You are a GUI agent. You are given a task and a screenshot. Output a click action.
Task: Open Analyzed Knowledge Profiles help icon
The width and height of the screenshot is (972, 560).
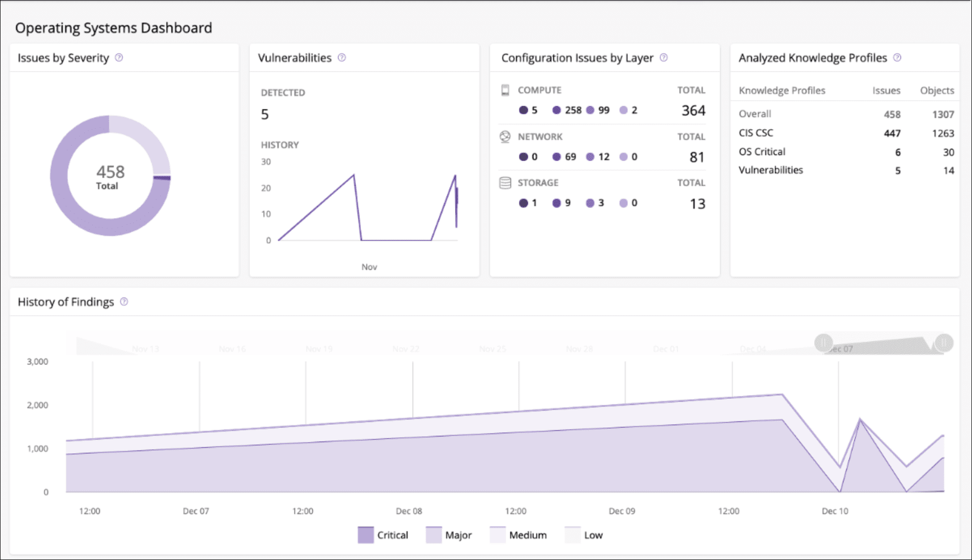[897, 58]
